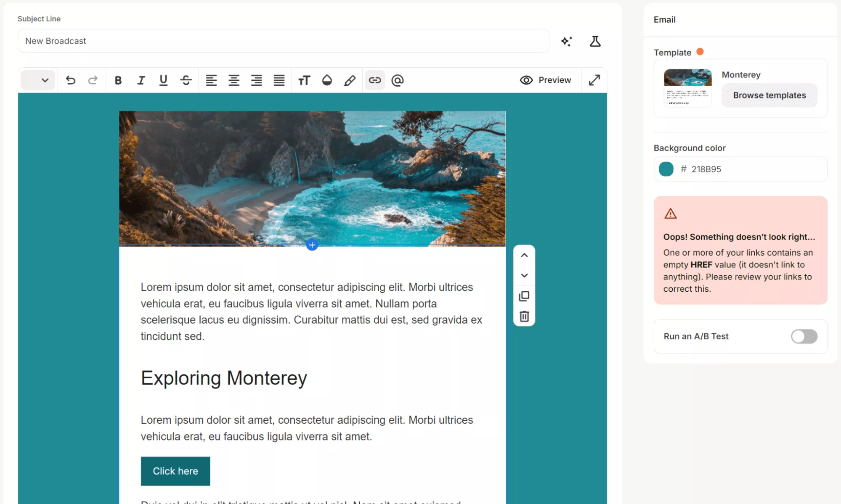Enable the Run an A/B Test switch
This screenshot has width=841, height=504.
coord(804,336)
